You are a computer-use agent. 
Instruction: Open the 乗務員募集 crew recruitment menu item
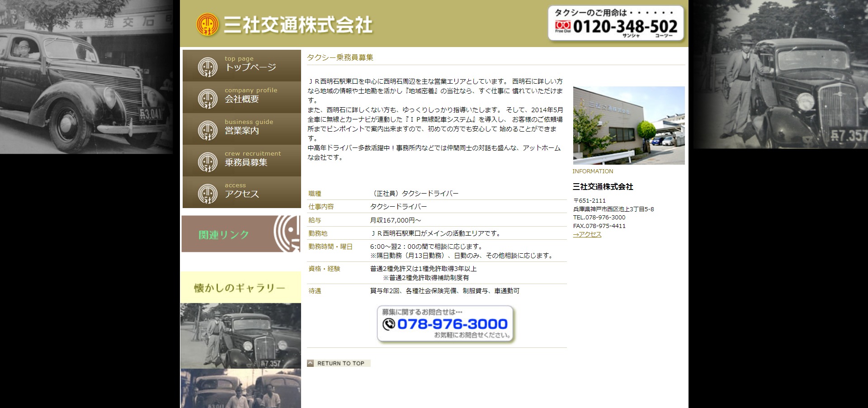[x=242, y=161]
